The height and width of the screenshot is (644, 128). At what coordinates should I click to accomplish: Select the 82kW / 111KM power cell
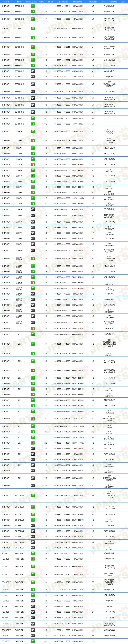(78, 395)
